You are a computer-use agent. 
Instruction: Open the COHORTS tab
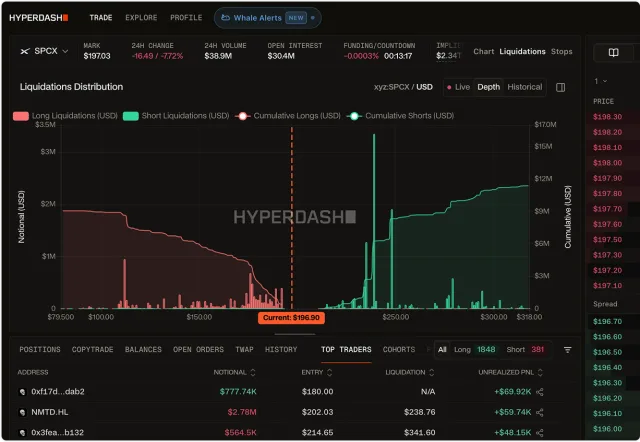[399, 350]
